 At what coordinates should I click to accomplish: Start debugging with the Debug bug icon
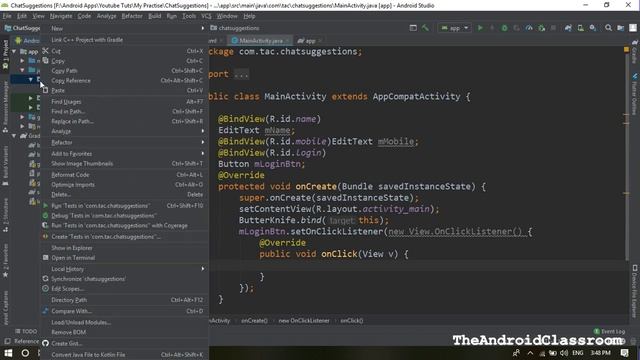(504, 28)
